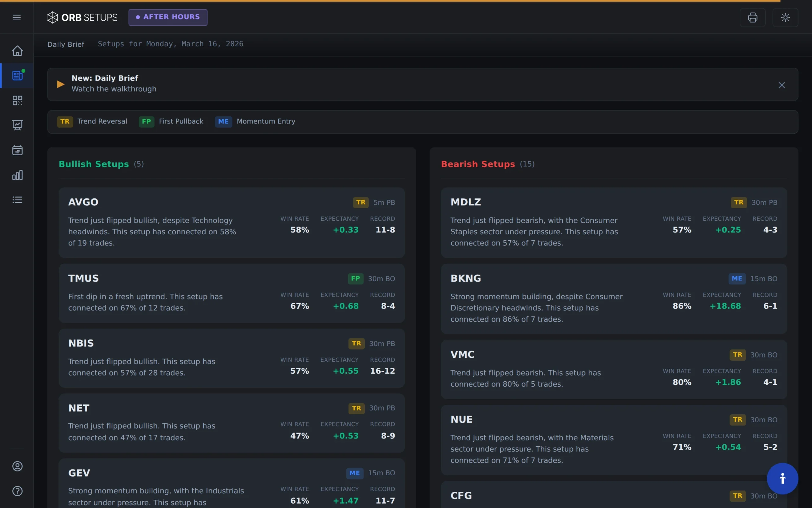The image size is (812, 508).
Task: Dismiss the New Daily Brief banner
Action: 782,85
